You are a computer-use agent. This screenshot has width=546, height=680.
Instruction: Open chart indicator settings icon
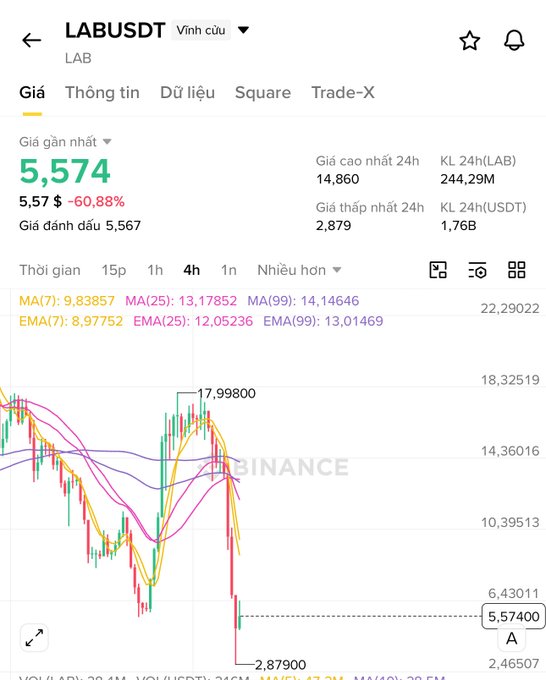477,270
